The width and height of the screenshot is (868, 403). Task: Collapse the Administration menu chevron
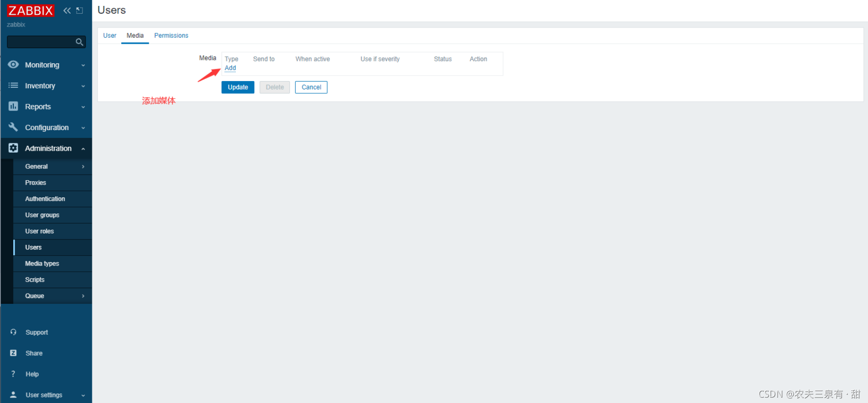tap(83, 149)
